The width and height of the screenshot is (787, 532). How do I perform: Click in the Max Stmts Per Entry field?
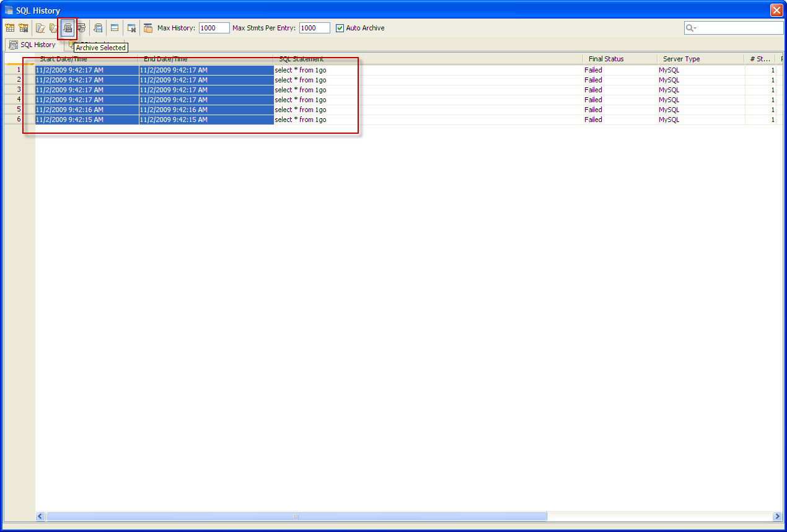[315, 28]
